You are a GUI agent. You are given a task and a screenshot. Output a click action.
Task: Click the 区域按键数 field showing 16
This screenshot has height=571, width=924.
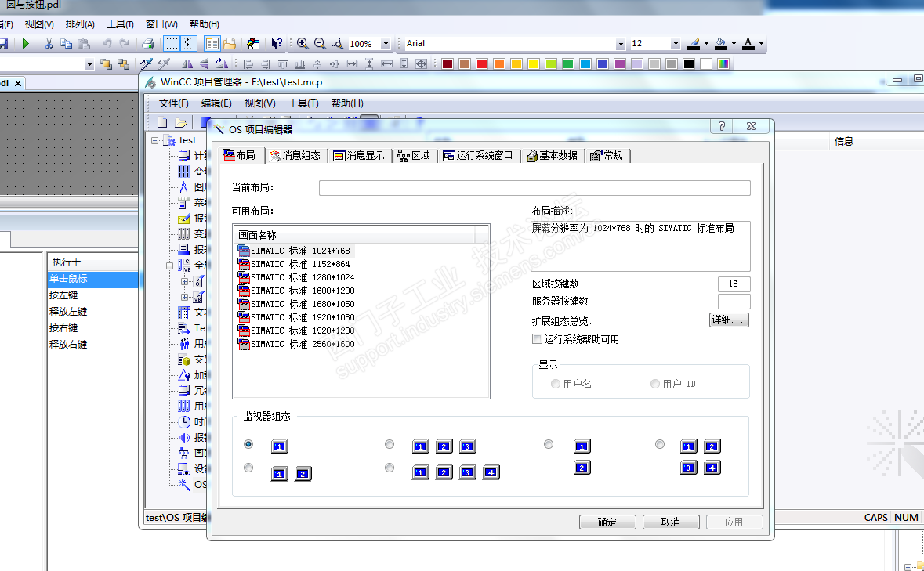[x=734, y=284]
